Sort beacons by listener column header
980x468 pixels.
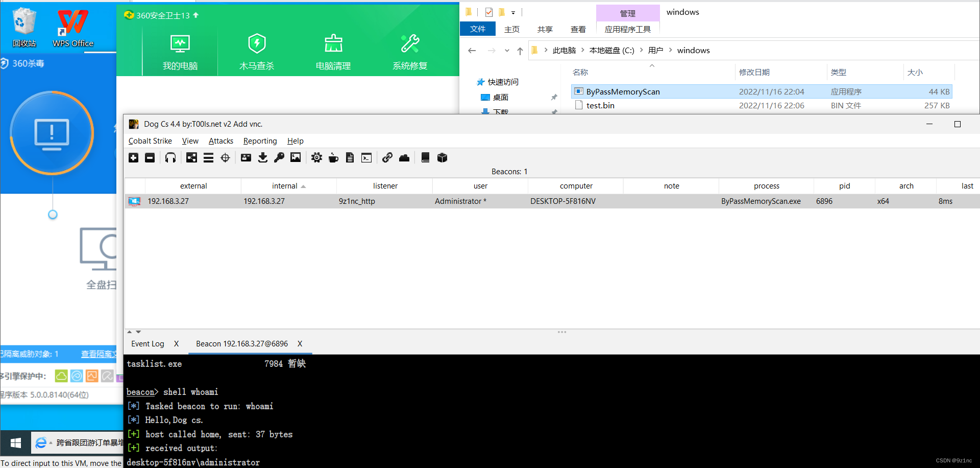pos(385,186)
